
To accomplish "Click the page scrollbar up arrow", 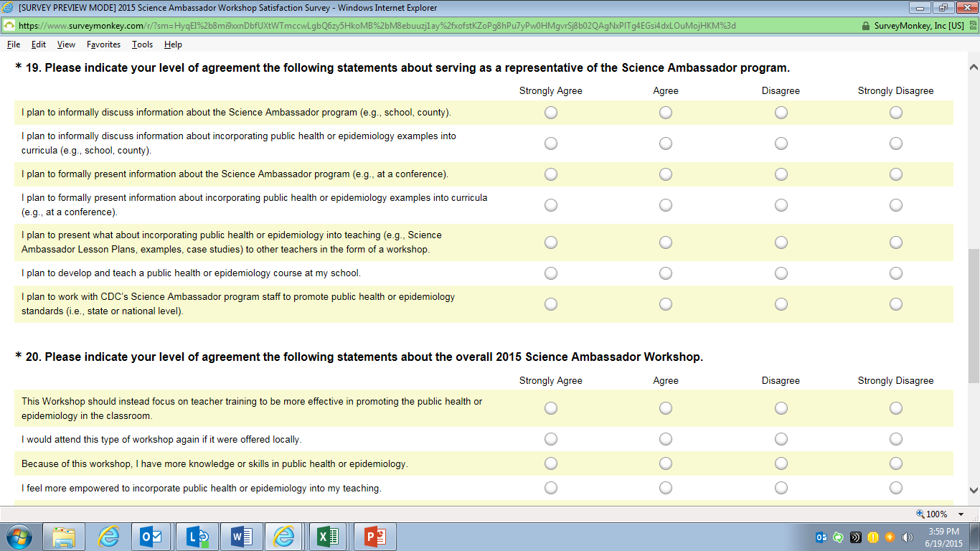I will coord(974,67).
